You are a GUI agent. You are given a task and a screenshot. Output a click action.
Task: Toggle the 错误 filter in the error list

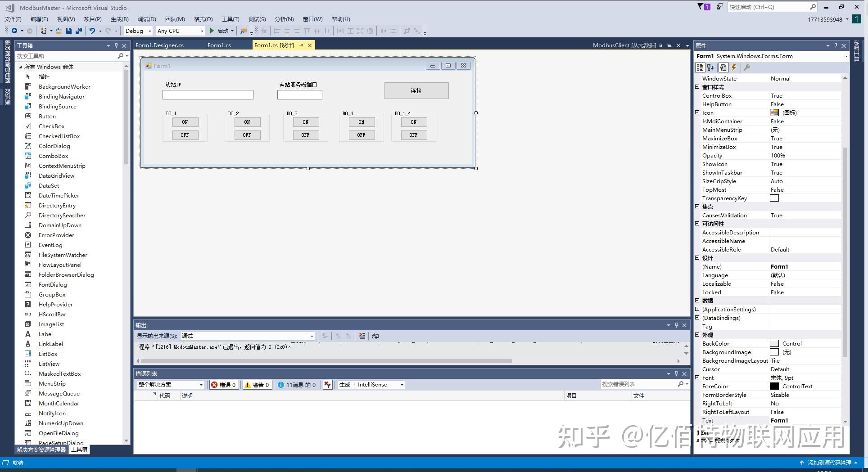coord(224,385)
